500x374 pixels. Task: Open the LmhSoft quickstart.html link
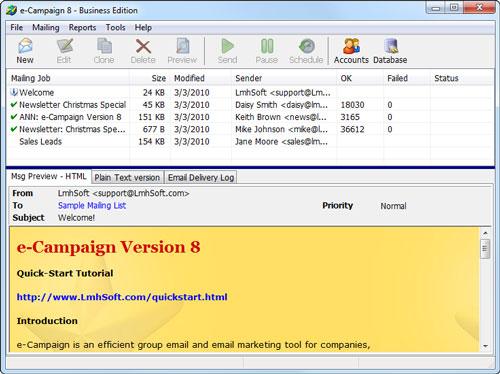coord(122,297)
